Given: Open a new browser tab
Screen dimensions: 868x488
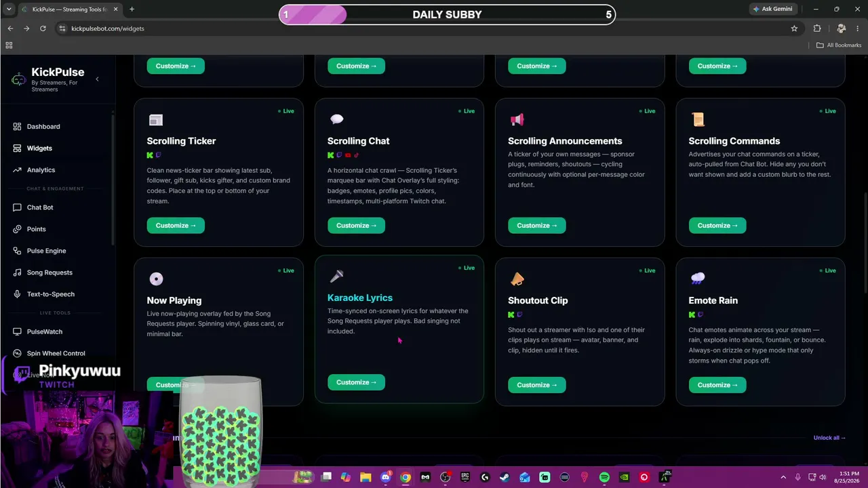Looking at the screenshot, I should click(x=132, y=9).
